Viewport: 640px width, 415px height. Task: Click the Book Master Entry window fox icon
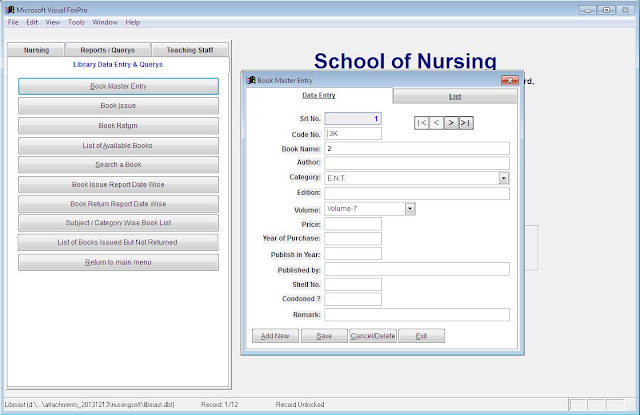(x=251, y=80)
